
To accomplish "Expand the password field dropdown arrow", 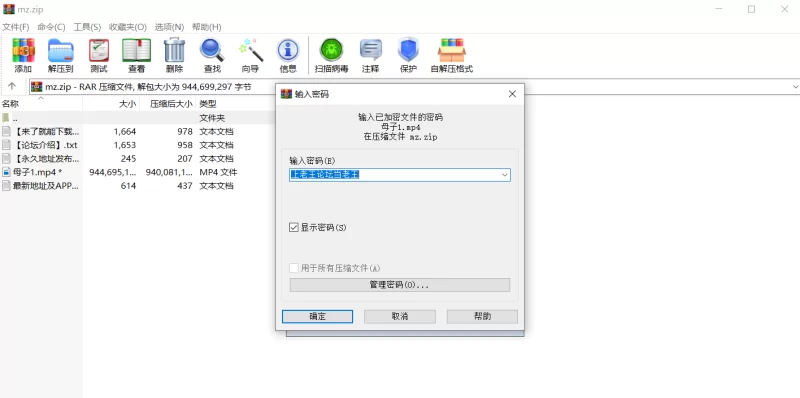I will coord(505,175).
